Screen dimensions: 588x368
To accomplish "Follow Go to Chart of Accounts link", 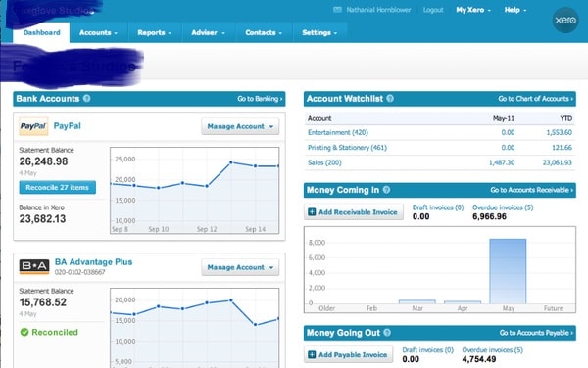I will click(536, 99).
